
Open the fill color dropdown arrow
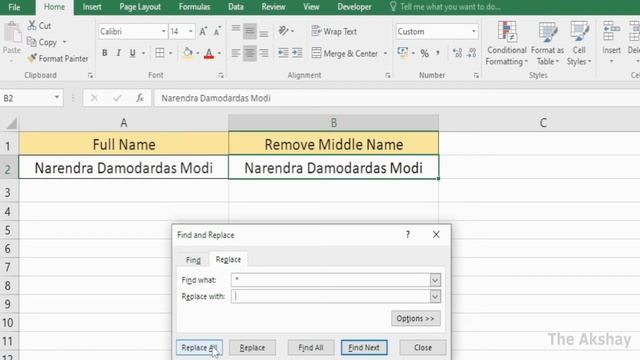tap(198, 53)
